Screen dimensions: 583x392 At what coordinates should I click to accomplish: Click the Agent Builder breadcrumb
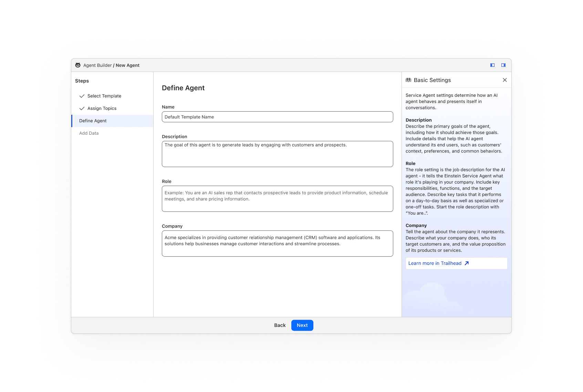pyautogui.click(x=97, y=65)
